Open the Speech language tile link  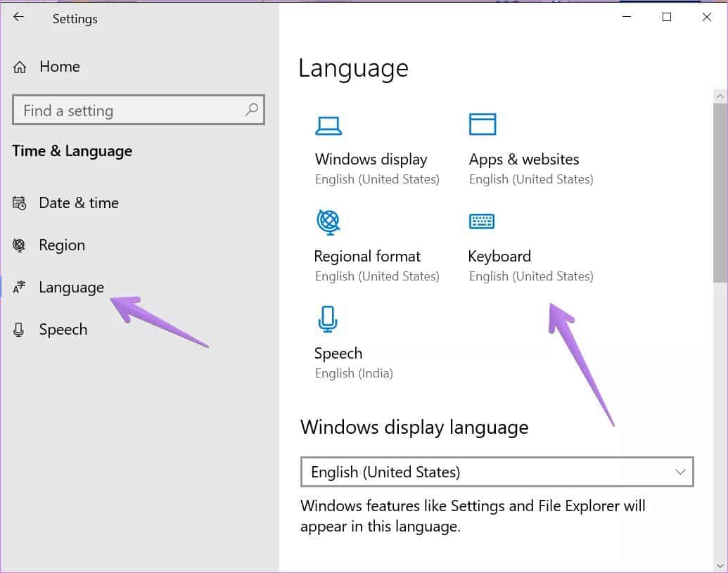(x=338, y=353)
